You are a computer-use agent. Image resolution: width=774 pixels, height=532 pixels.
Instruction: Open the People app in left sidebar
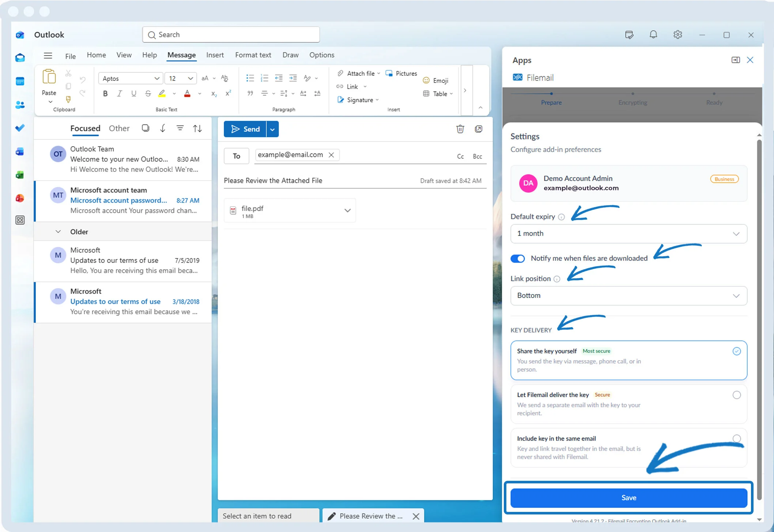coord(20,105)
